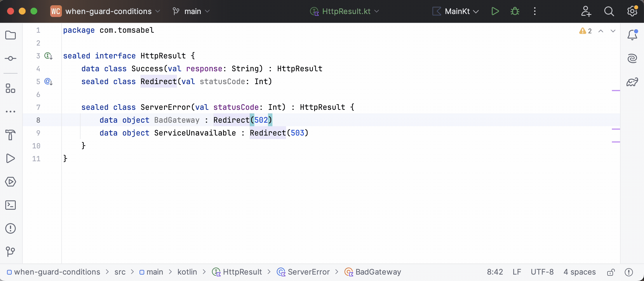Screen dimensions: 644x281
Task: Click HttpResult breadcrumb
Action: click(x=237, y=272)
